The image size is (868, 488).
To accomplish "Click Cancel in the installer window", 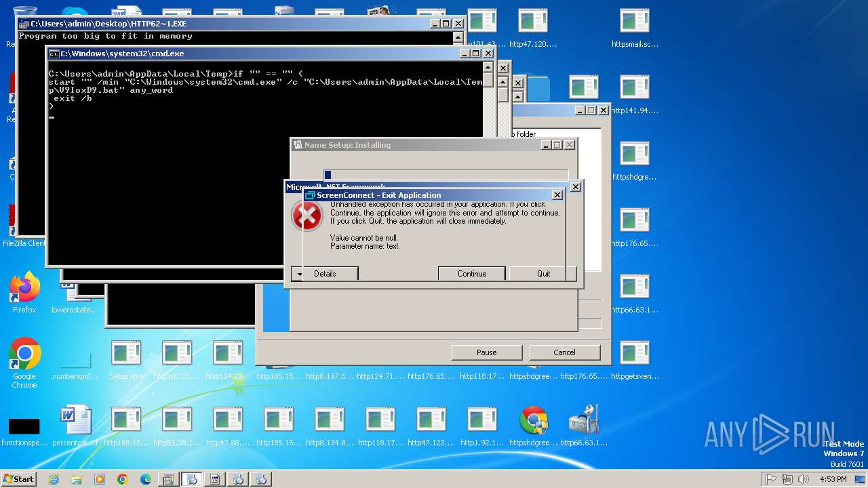I will [x=564, y=352].
